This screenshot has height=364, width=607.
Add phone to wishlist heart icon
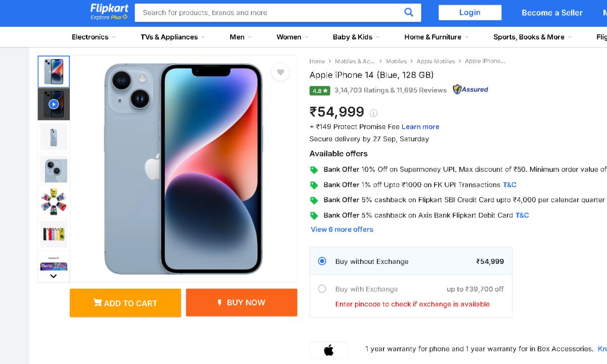point(280,72)
